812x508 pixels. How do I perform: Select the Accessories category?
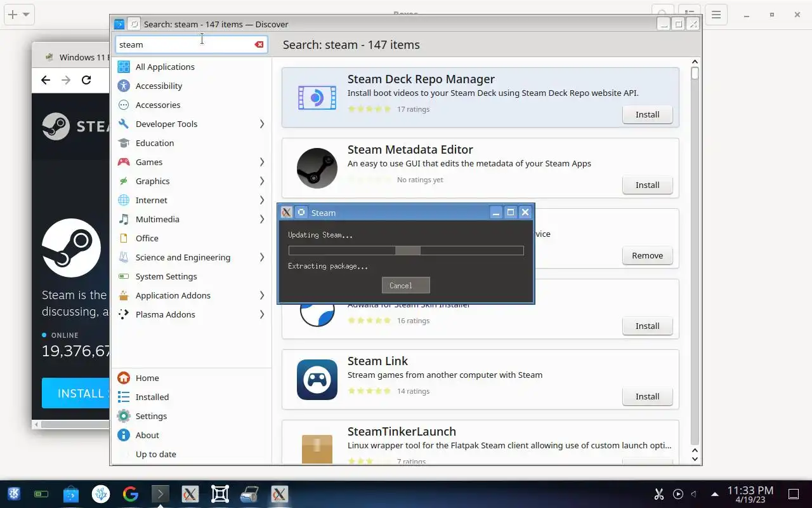point(191,105)
